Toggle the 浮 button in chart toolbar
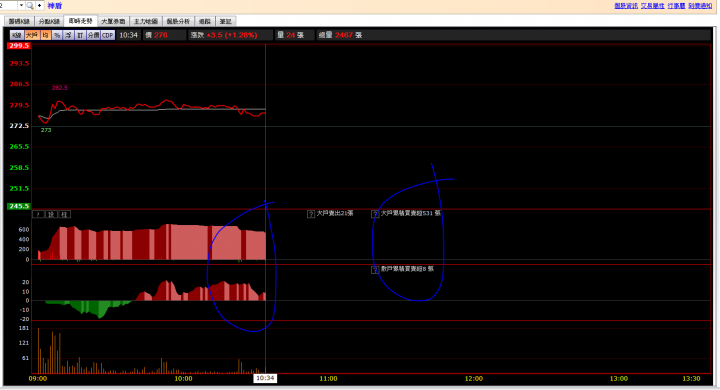The image size is (720, 390). pyautogui.click(x=68, y=35)
